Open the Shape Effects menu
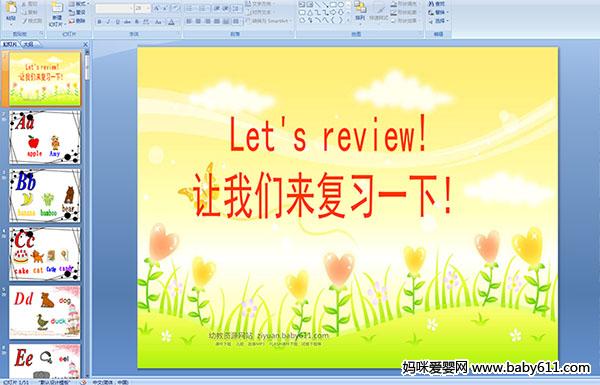The image size is (600, 385). click(405, 21)
